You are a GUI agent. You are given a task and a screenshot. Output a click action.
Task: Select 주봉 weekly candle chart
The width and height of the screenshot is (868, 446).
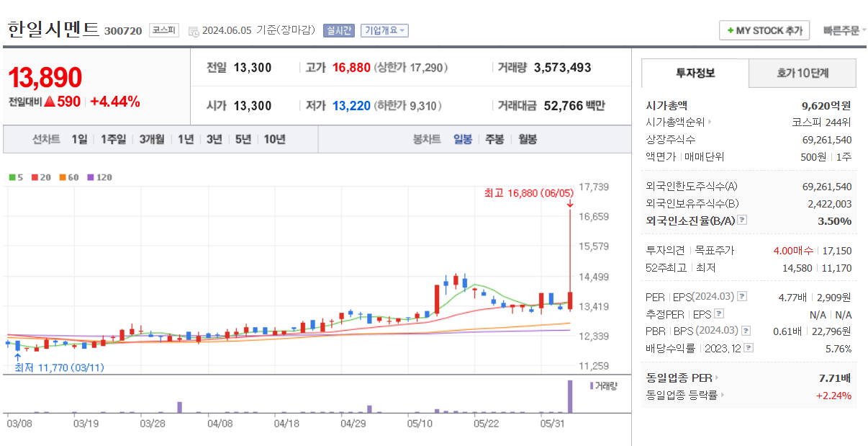[494, 139]
